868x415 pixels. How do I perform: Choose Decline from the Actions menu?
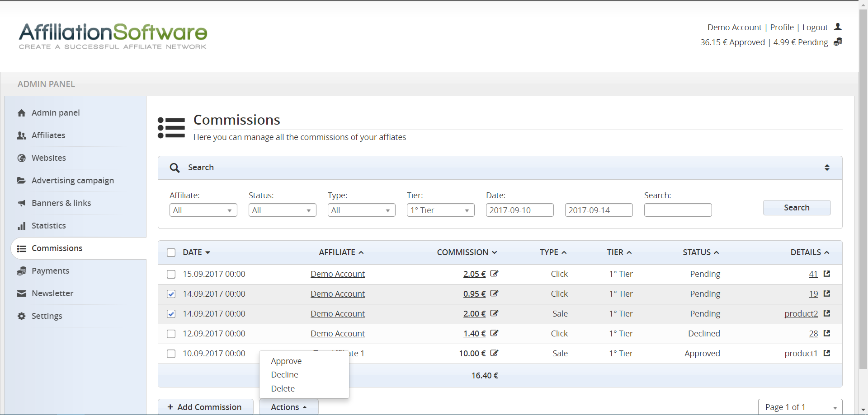[284, 375]
